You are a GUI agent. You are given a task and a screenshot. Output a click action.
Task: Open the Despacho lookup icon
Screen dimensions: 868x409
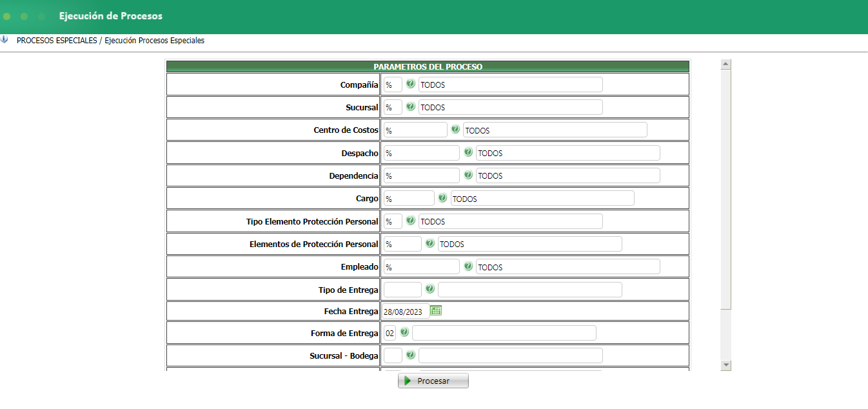tap(468, 152)
